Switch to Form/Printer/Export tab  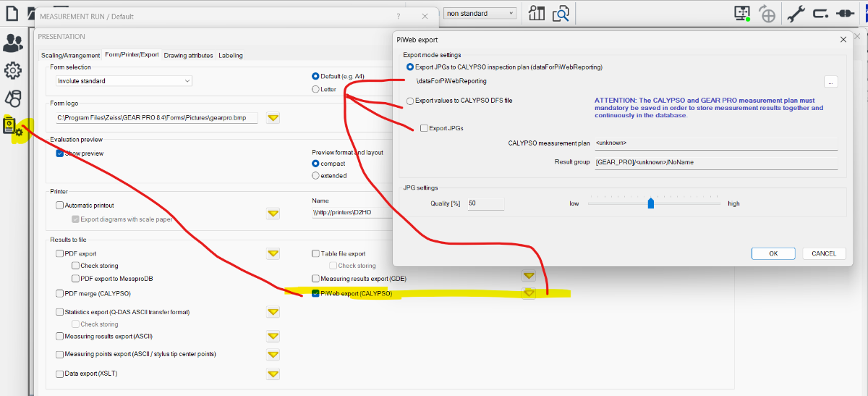[132, 55]
